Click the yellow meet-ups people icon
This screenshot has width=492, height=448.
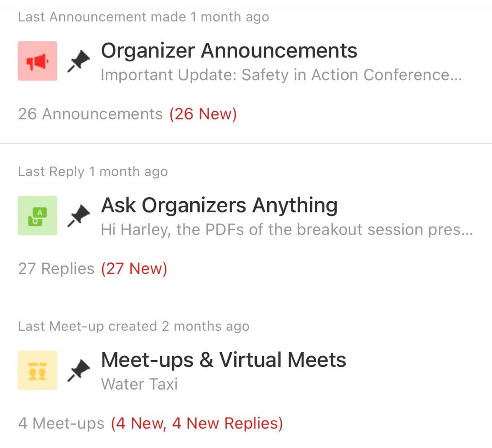point(37,370)
